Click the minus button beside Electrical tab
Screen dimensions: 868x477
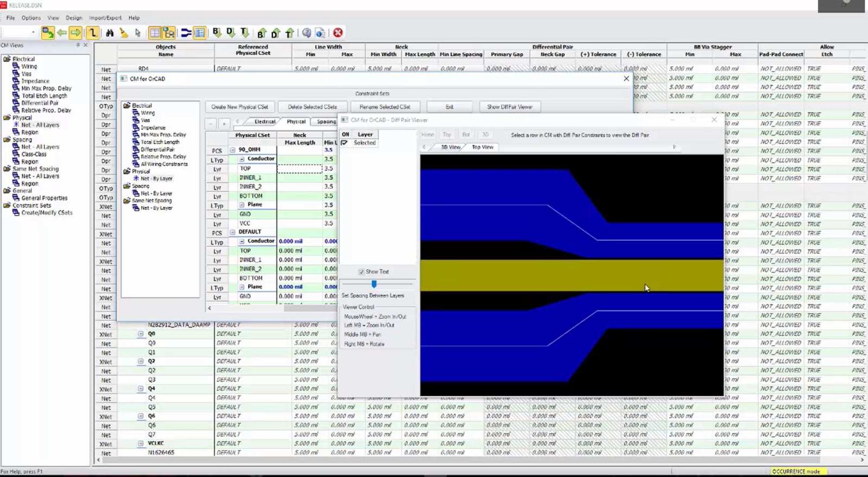211,124
